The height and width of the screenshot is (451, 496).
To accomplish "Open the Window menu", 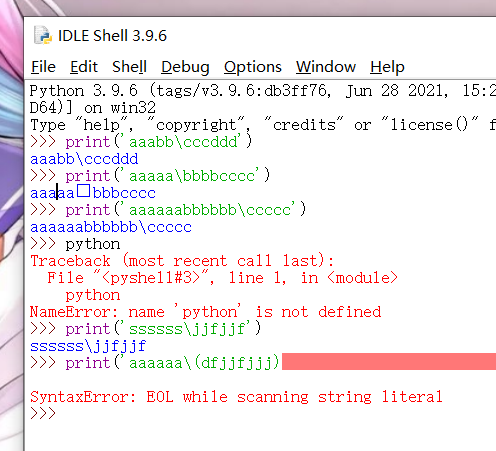I will click(x=326, y=67).
